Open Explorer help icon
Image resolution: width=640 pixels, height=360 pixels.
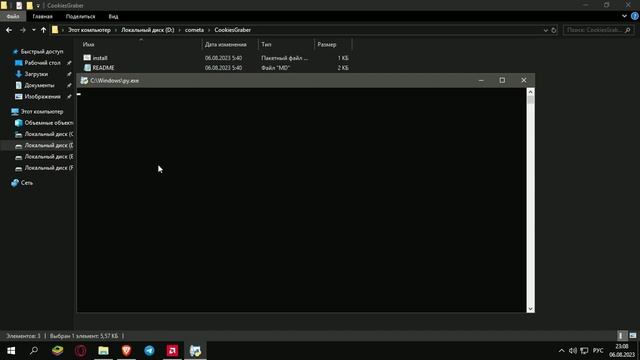pyautogui.click(x=634, y=16)
